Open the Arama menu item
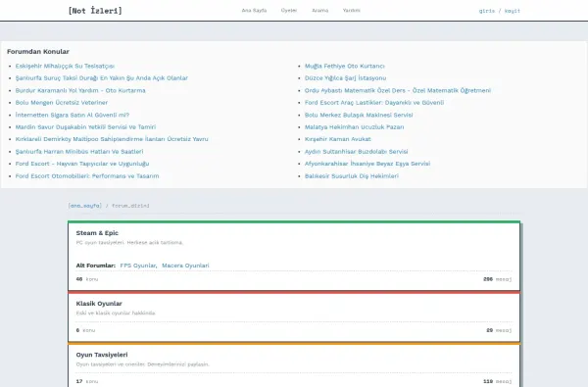588x387 pixels. pos(319,11)
